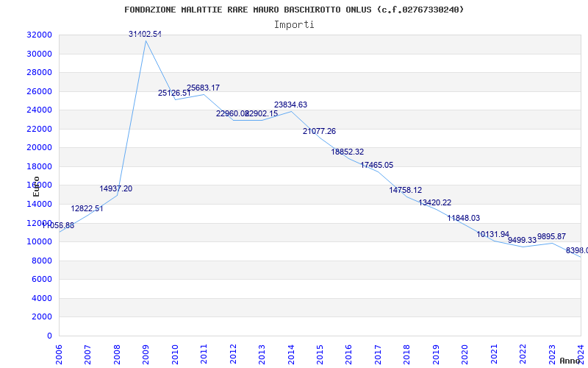Click the x-axis year 2021
Image resolution: width=588 pixels, height=368 pixels.
click(494, 355)
